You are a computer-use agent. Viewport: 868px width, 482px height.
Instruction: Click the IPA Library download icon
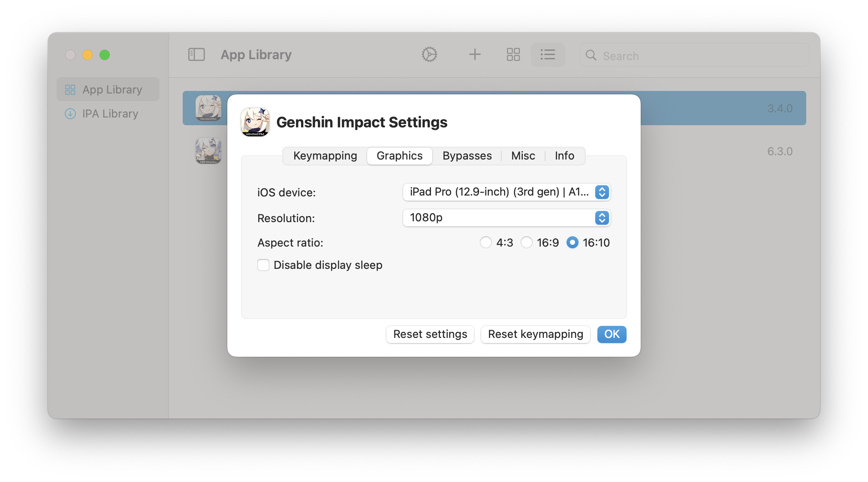pos(70,114)
